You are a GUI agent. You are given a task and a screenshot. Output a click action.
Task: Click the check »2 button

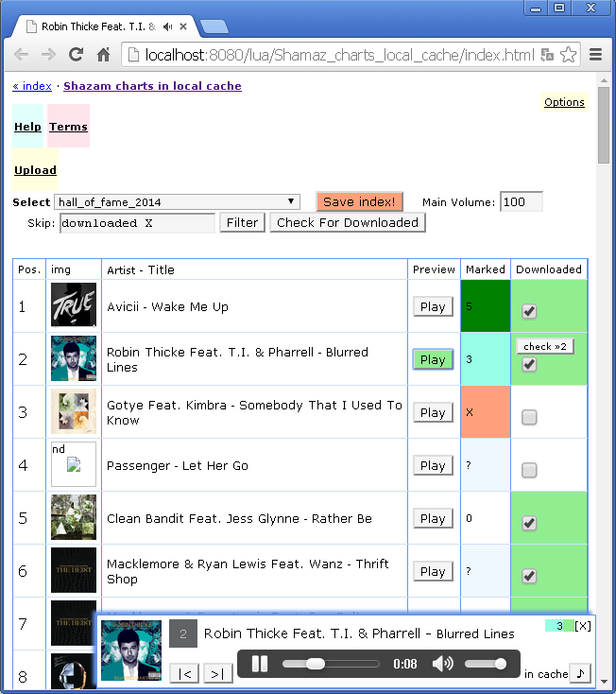click(545, 346)
